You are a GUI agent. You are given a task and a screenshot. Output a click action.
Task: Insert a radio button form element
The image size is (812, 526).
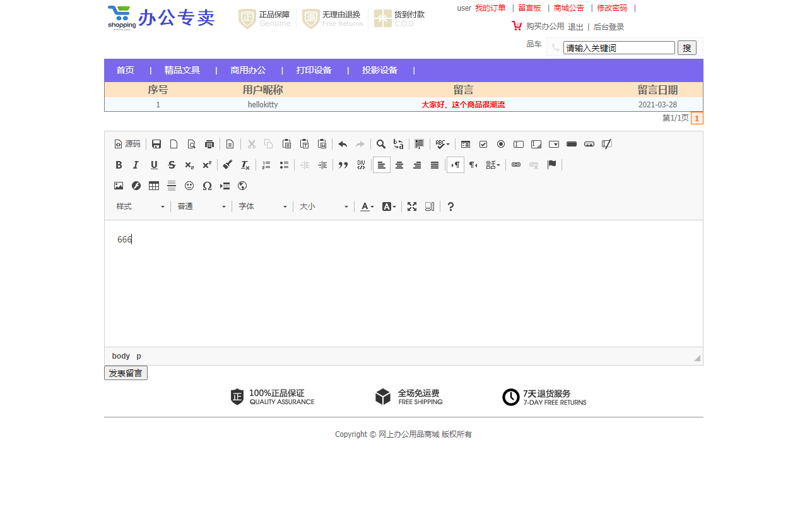[x=500, y=144]
